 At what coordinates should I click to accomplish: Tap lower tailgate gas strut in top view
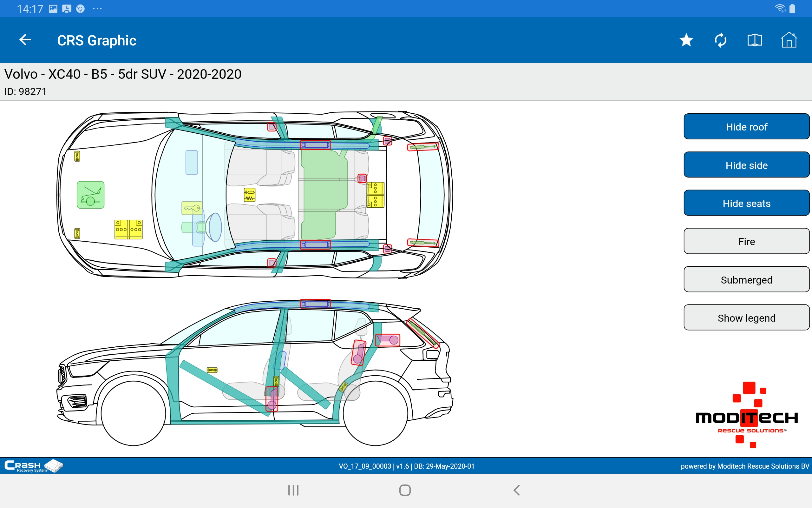423,243
